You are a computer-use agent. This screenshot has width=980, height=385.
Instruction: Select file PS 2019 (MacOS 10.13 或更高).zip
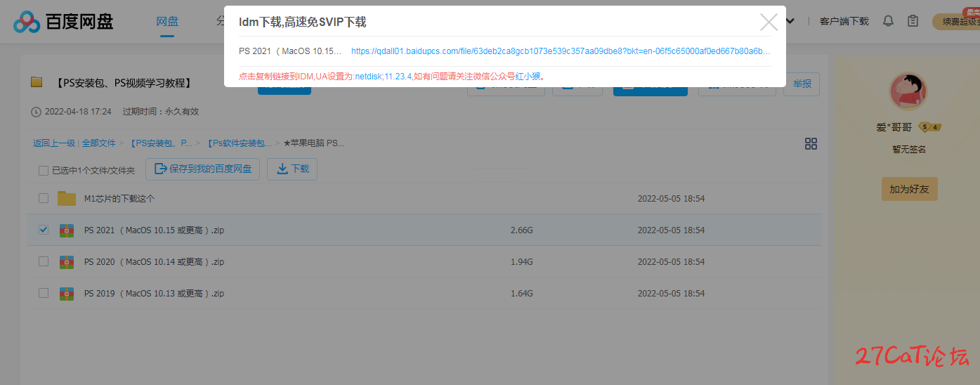(x=154, y=294)
